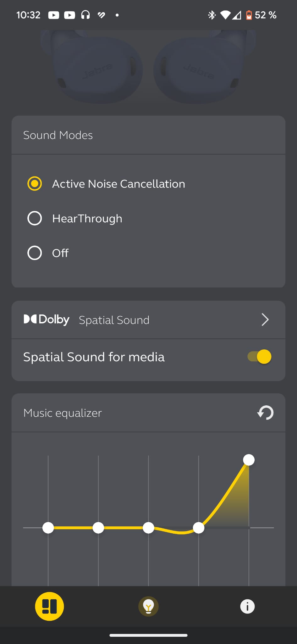Tap the Jabra earbuds image

click(148, 68)
